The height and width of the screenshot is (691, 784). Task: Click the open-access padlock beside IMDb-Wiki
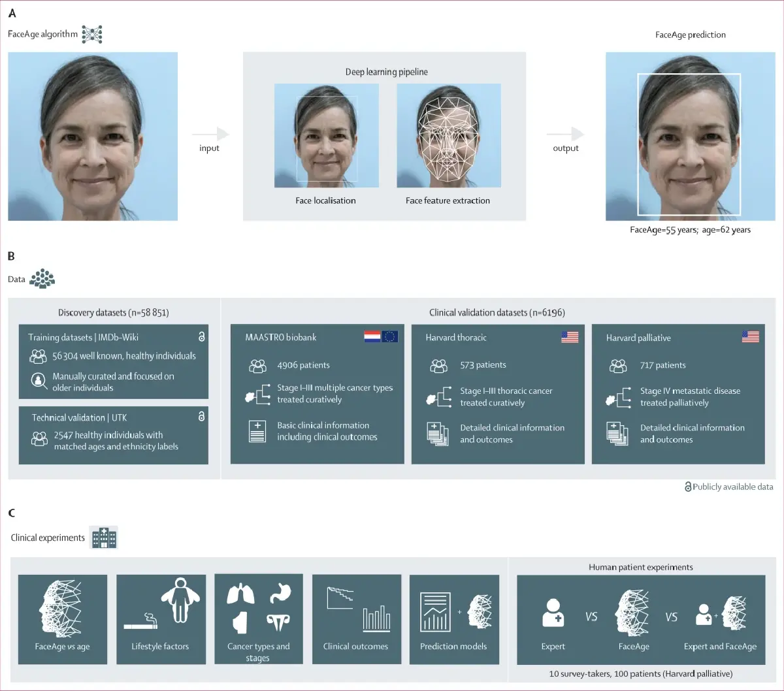[201, 337]
